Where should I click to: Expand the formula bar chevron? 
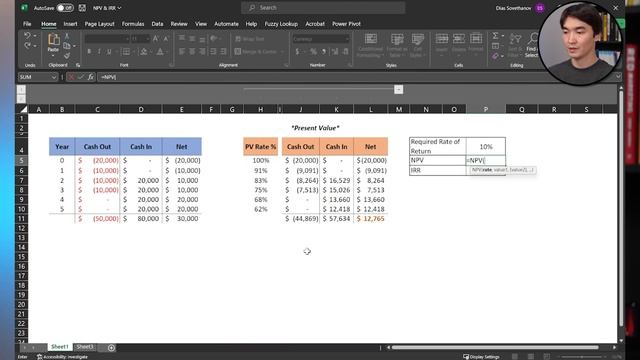click(618, 77)
